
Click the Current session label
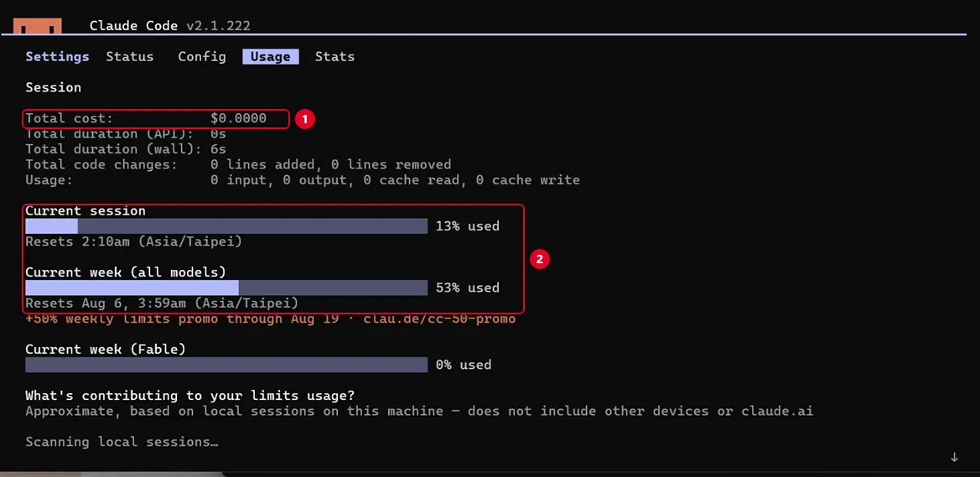point(86,211)
